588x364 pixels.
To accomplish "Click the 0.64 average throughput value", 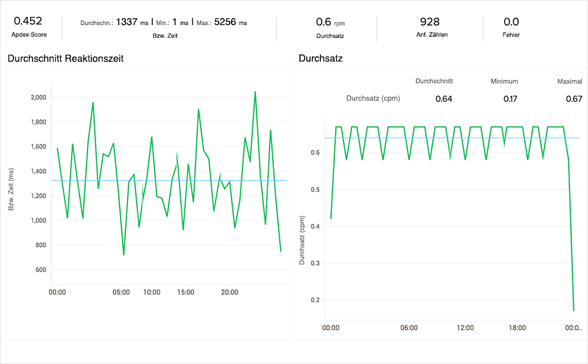I will [443, 98].
